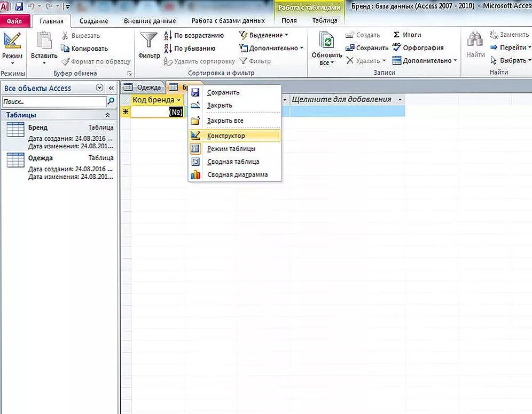Switch to the Внешние данные ribbon tab
Viewport: 532px width, 414px height.
coord(150,21)
